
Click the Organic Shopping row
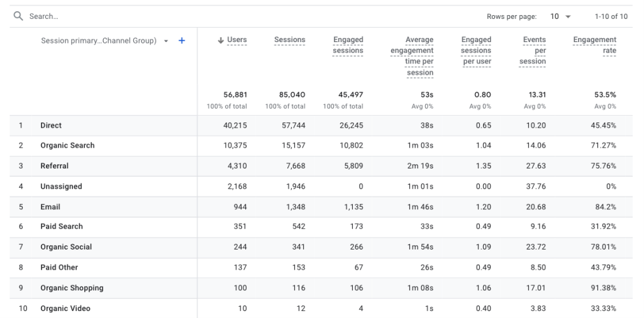point(72,288)
